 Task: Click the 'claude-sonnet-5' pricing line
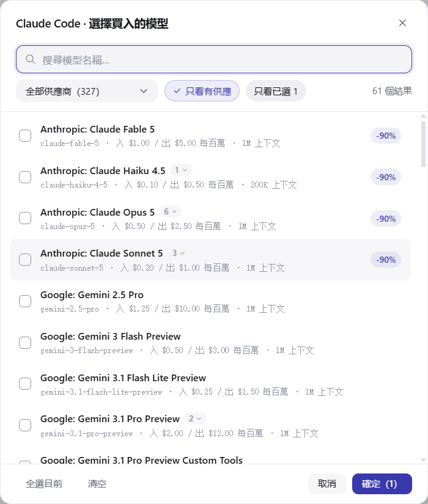[163, 268]
